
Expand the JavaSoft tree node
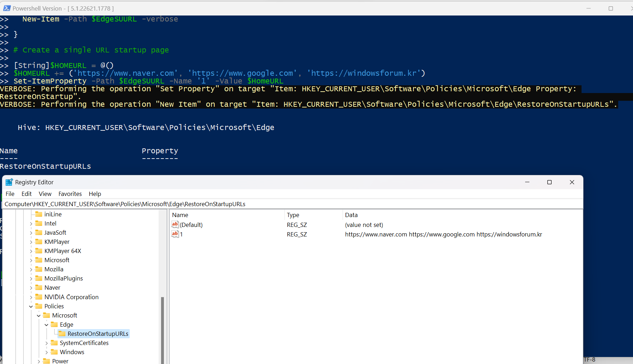(x=31, y=233)
